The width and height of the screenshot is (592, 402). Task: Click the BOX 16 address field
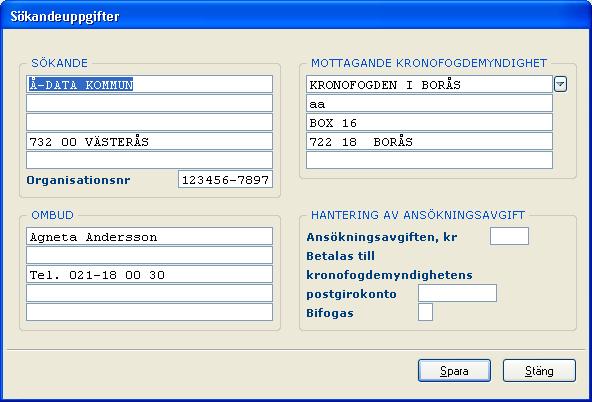coord(429,122)
